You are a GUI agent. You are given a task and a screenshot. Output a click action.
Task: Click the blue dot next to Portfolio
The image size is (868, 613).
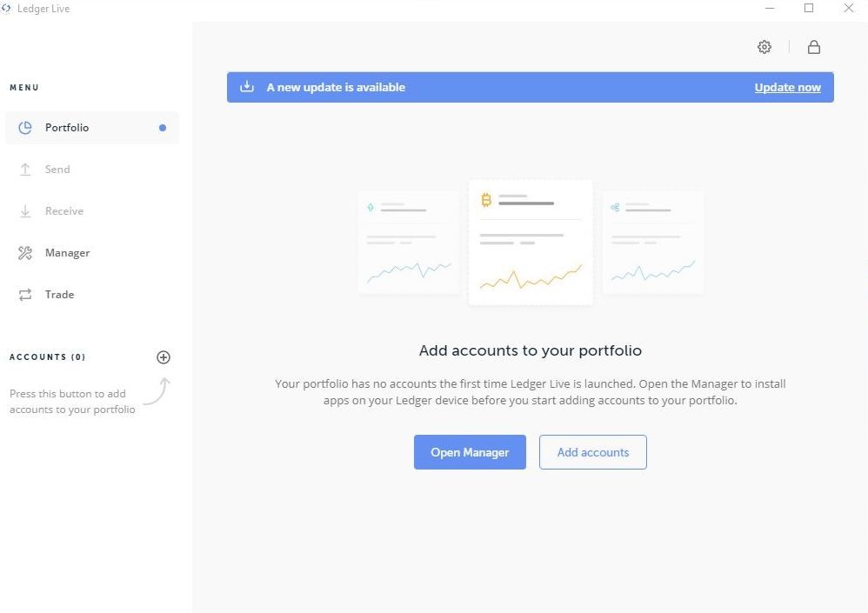pos(163,128)
